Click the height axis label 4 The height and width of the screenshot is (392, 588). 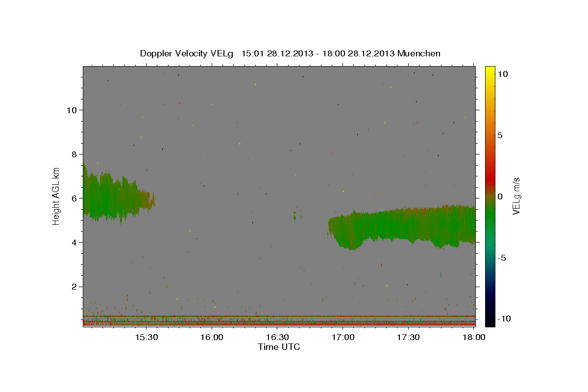tap(74, 242)
